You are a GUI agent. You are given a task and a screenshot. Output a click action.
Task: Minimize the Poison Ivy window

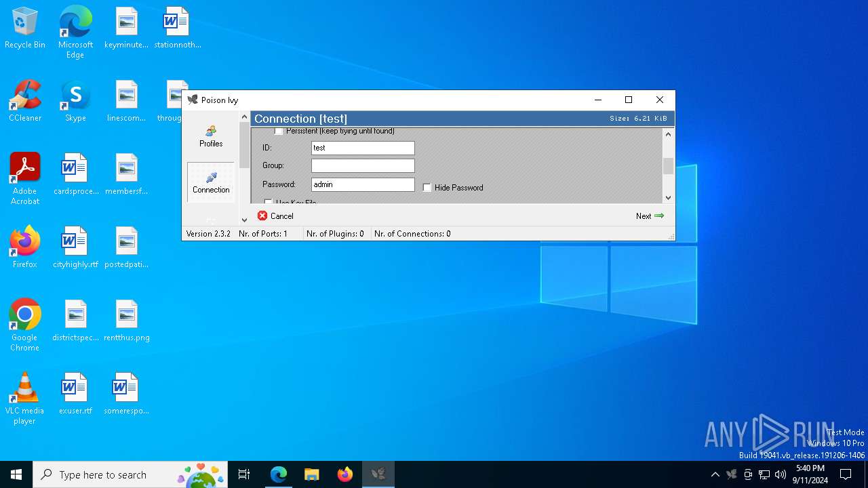(598, 100)
